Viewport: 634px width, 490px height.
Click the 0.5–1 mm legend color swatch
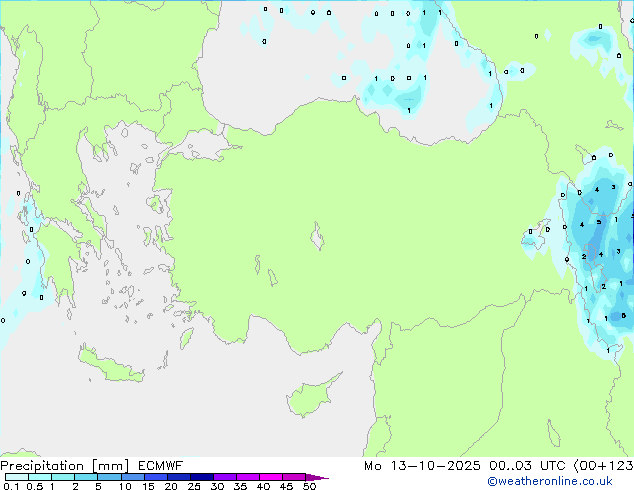click(40, 477)
